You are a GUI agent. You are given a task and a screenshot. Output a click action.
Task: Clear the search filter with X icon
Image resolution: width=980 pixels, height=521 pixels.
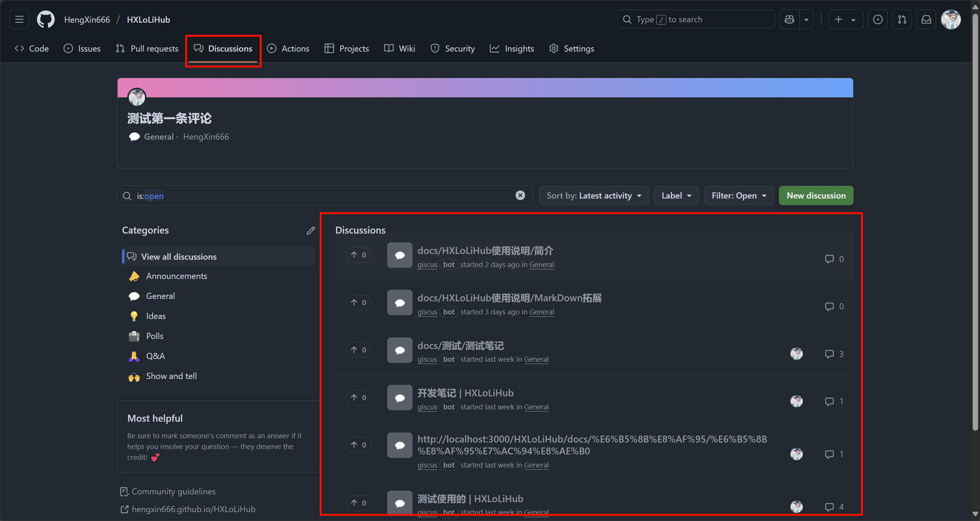[520, 195]
